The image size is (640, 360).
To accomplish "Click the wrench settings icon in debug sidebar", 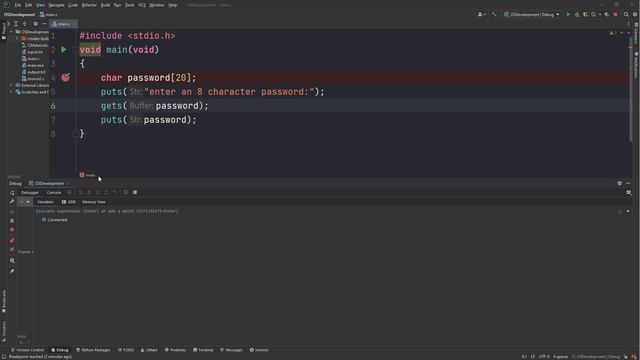I will click(x=12, y=202).
